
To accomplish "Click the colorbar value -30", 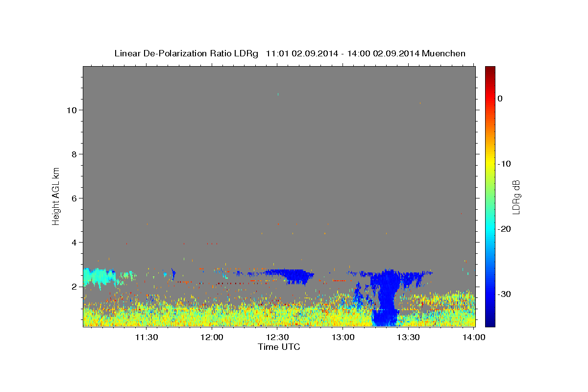I will coord(504,294).
